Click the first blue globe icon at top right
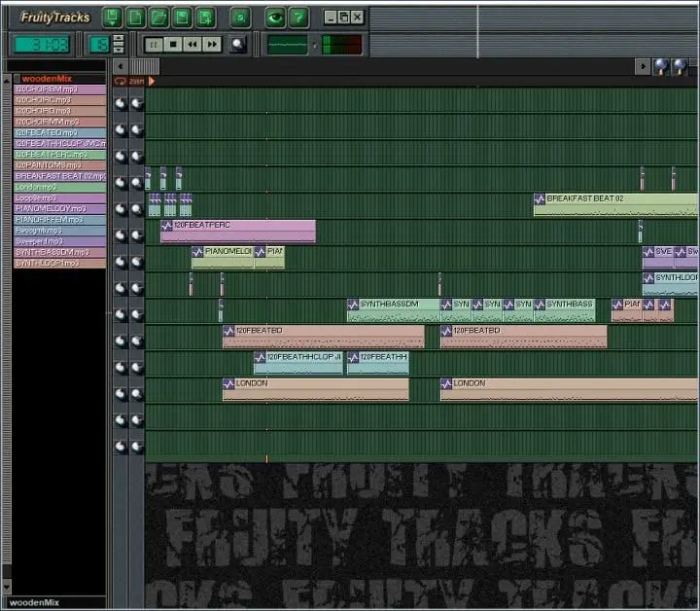700x611 pixels. click(661, 67)
